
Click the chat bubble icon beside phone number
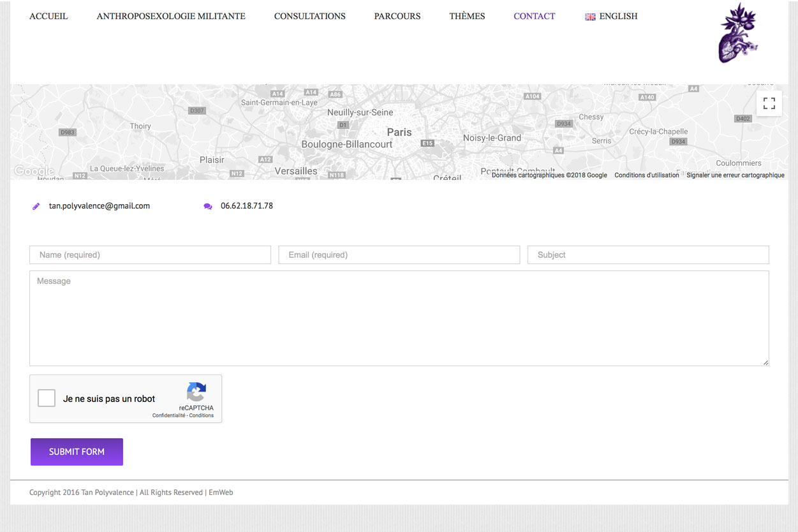(x=208, y=206)
